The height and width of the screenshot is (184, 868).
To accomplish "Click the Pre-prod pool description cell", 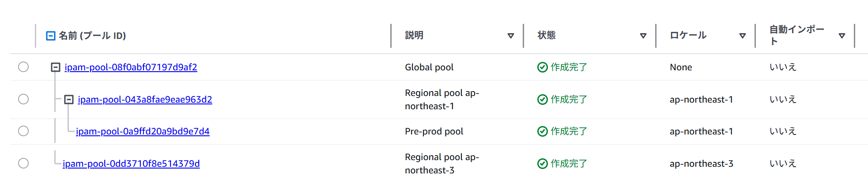I will point(434,131).
